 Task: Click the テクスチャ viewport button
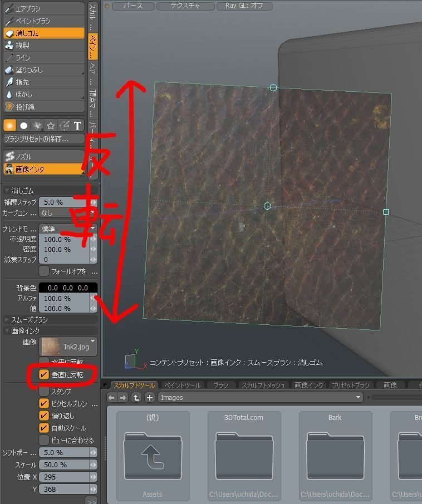(x=185, y=6)
